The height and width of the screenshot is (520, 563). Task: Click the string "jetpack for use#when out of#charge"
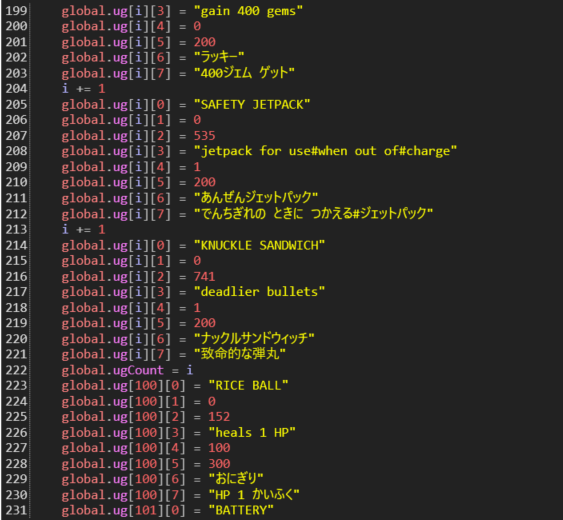coord(325,151)
